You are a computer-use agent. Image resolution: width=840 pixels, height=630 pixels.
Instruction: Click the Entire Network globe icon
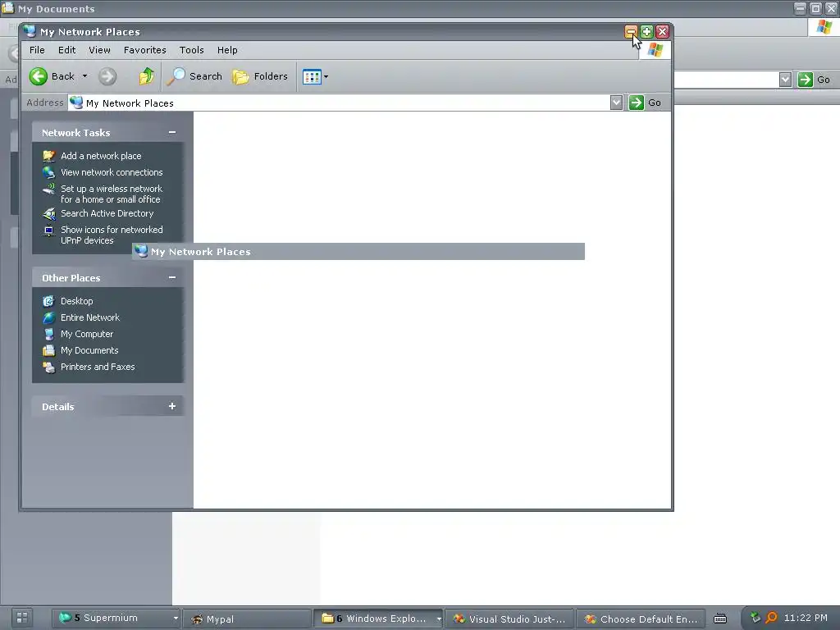(x=48, y=317)
